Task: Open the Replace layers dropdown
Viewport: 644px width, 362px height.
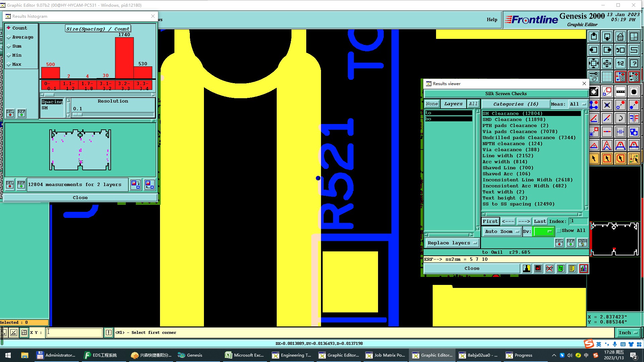Action: pyautogui.click(x=452, y=243)
